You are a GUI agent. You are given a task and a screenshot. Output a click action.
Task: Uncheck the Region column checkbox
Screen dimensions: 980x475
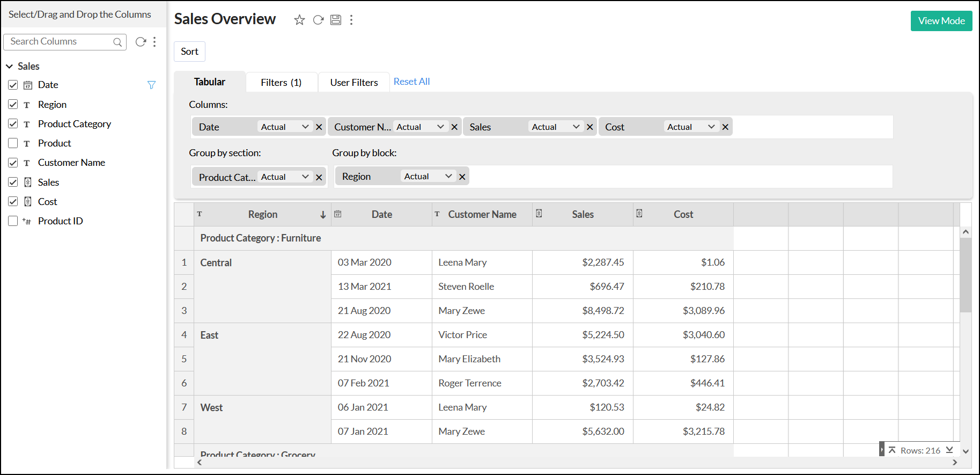[x=13, y=105]
